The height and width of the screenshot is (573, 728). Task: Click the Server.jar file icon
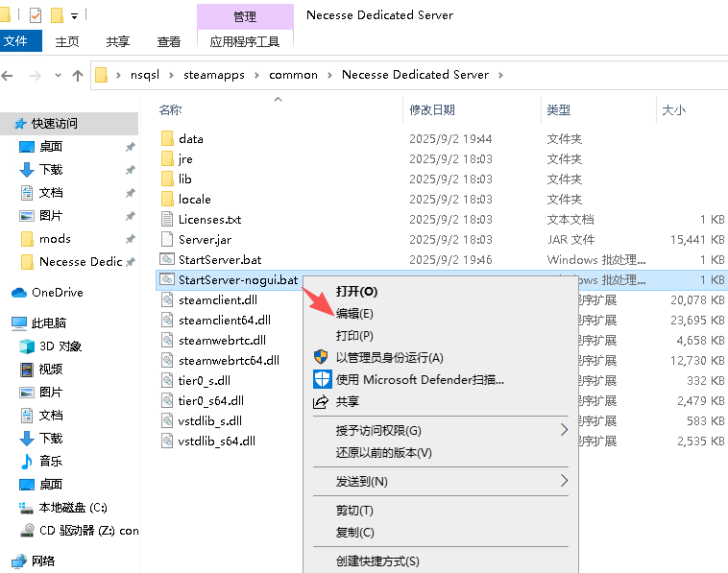tap(167, 239)
